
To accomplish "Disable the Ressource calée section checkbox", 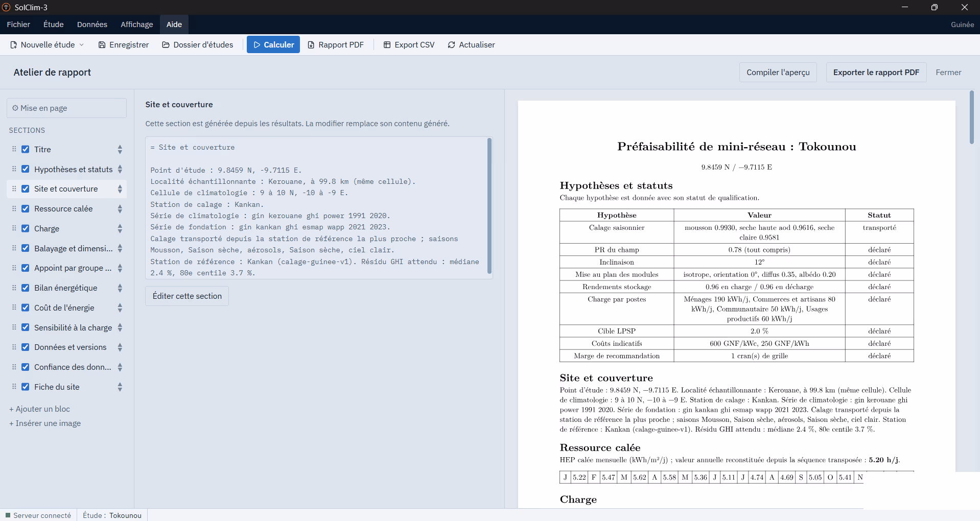I will tap(25, 209).
